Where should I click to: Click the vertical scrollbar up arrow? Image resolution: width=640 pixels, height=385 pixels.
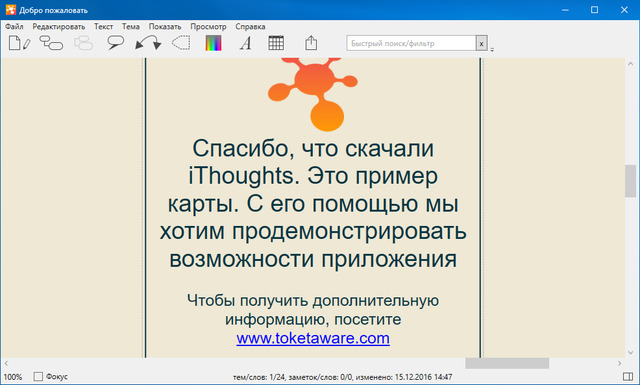coord(630,64)
